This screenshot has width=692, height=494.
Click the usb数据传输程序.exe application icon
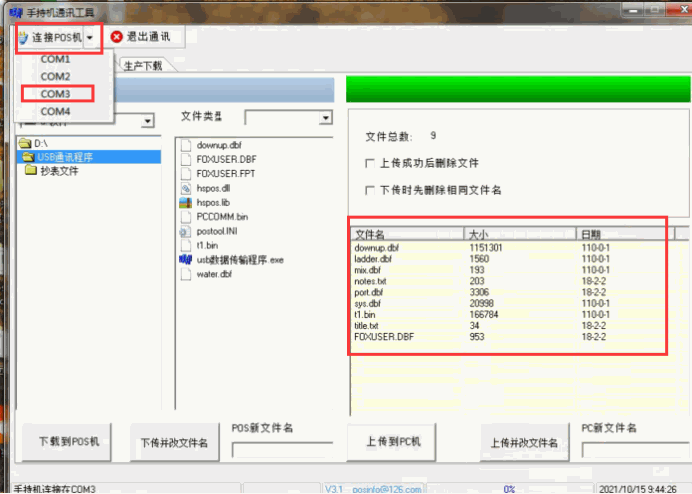[x=185, y=259]
